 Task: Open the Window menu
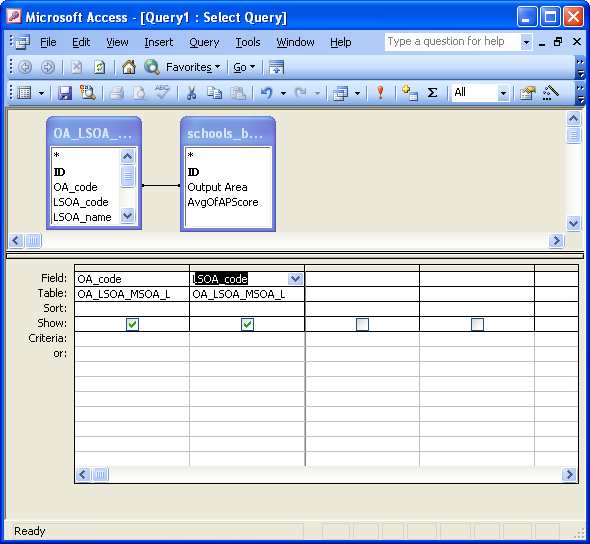(295, 42)
